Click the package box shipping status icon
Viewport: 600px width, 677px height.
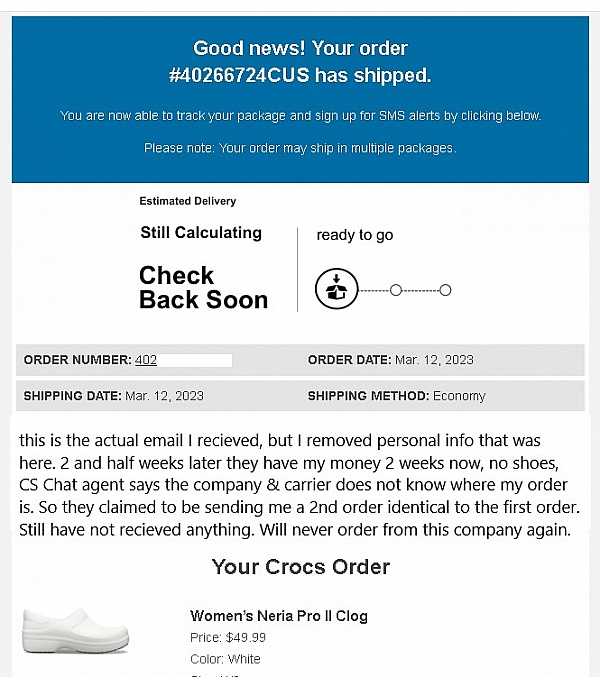pos(336,290)
